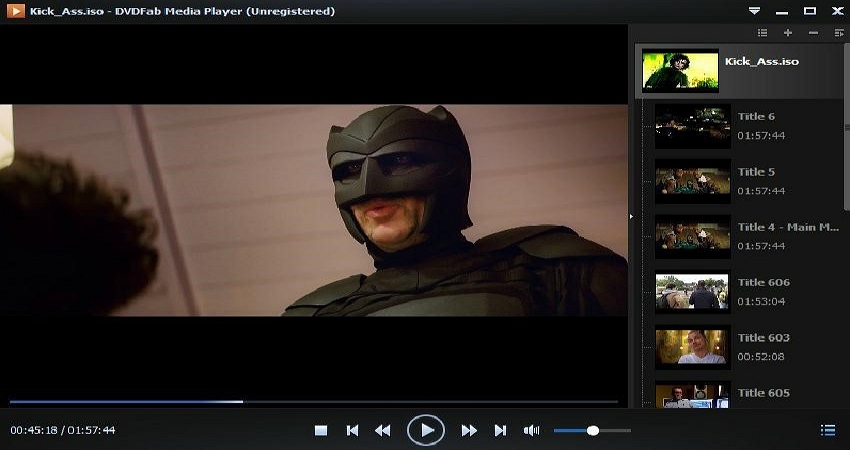Open the title bar dropdown menu arrow
The width and height of the screenshot is (850, 450).
pos(754,11)
